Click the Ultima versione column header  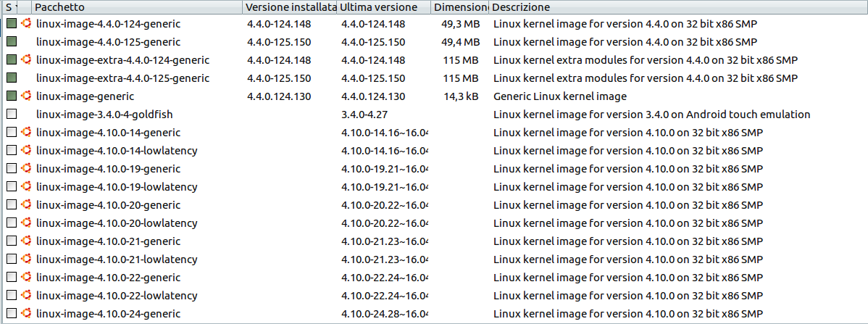point(383,7)
